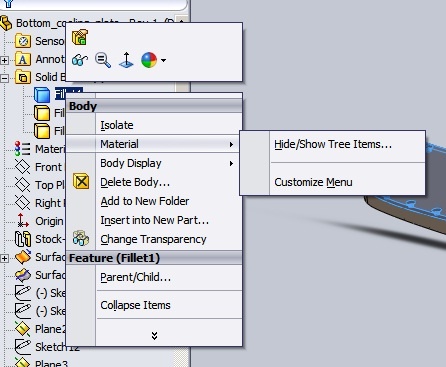Click the Normal To view icon
The height and width of the screenshot is (367, 446).
[x=126, y=60]
